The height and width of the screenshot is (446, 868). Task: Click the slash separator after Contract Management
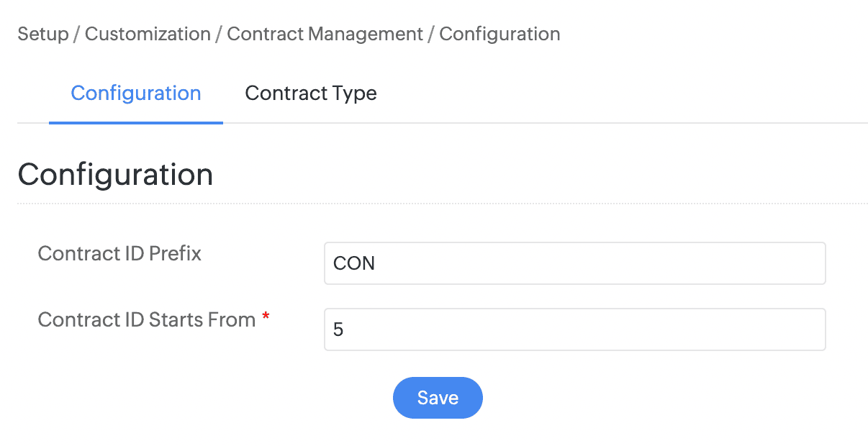(431, 34)
